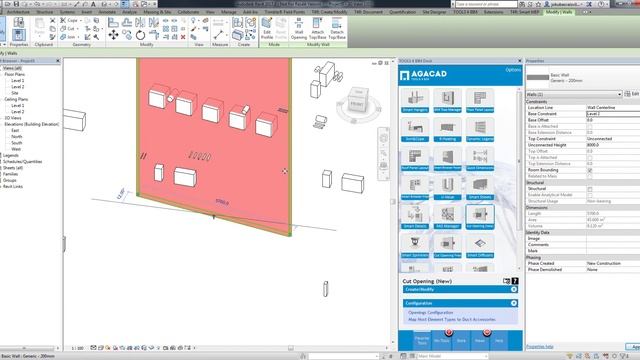
Task: Click the Apply button in Properties palette
Action: (633, 347)
